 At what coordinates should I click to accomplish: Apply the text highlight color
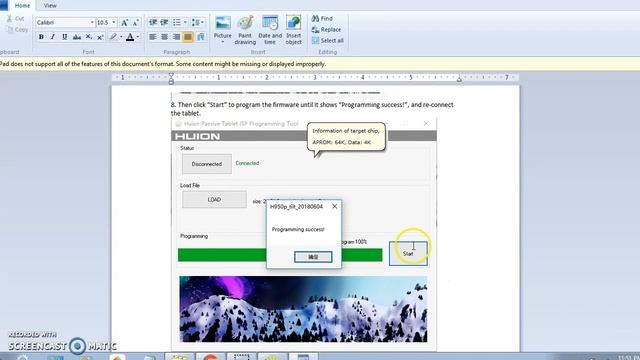(x=113, y=37)
